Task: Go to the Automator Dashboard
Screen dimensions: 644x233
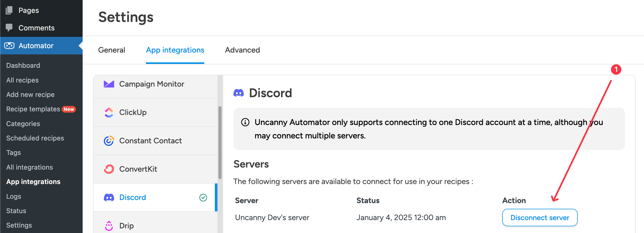Action: click(23, 65)
